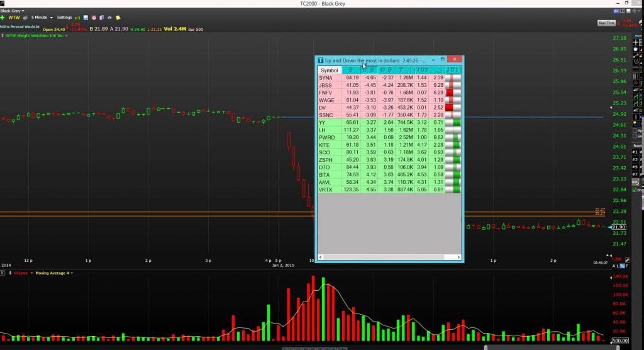This screenshot has height=350, width=644.
Task: Select the FNFV row
Action: tap(389, 93)
